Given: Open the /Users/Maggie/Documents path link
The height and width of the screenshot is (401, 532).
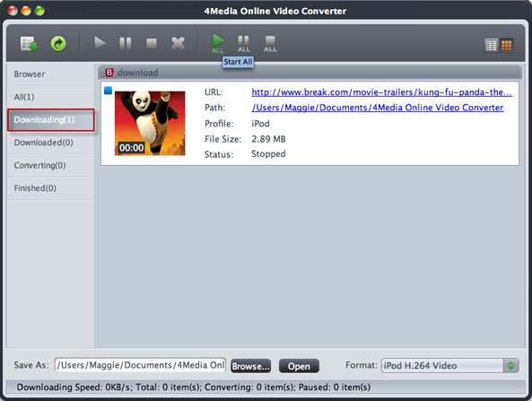Looking at the screenshot, I should pos(378,108).
